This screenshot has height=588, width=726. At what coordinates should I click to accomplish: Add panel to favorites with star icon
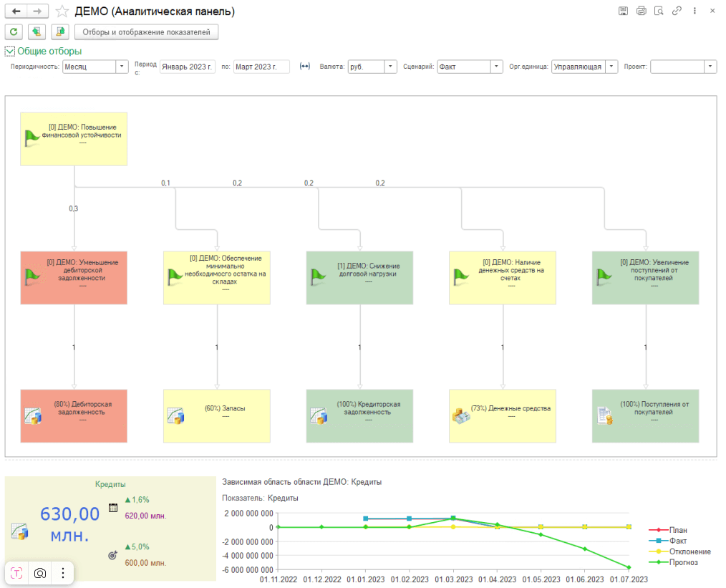(62, 11)
